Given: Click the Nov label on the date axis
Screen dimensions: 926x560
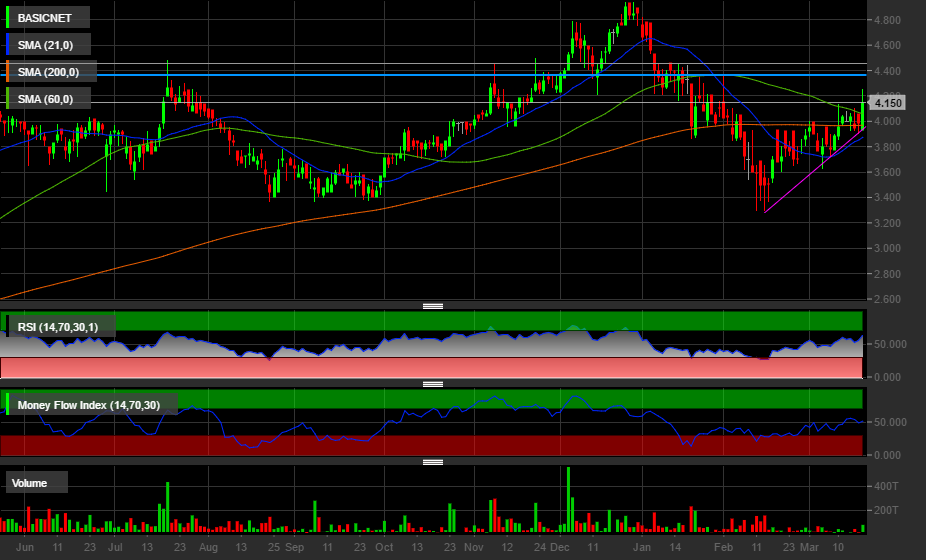Looking at the screenshot, I should (x=474, y=547).
